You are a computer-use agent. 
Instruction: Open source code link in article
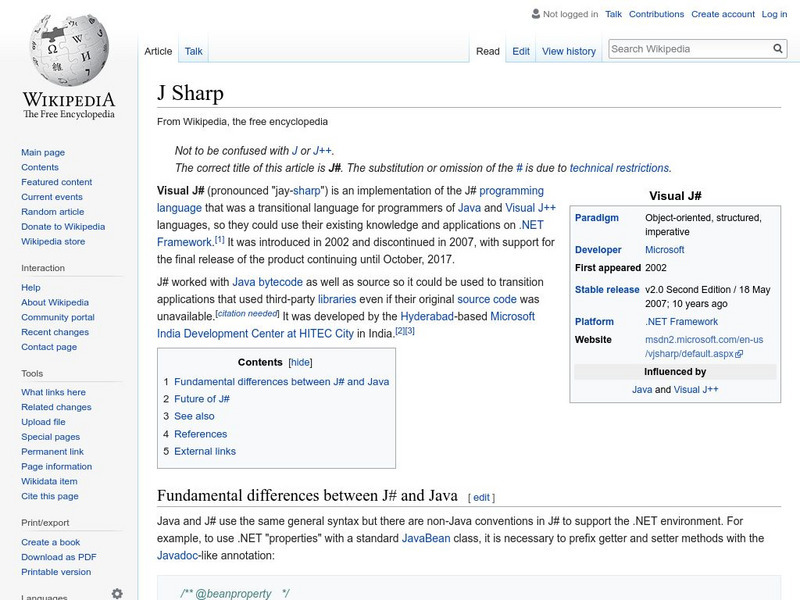pyautogui.click(x=487, y=299)
